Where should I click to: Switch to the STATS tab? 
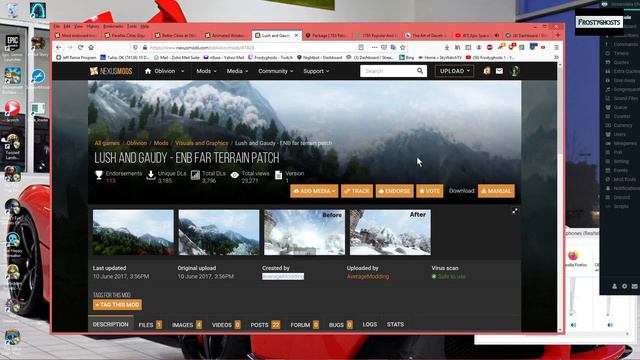[395, 324]
